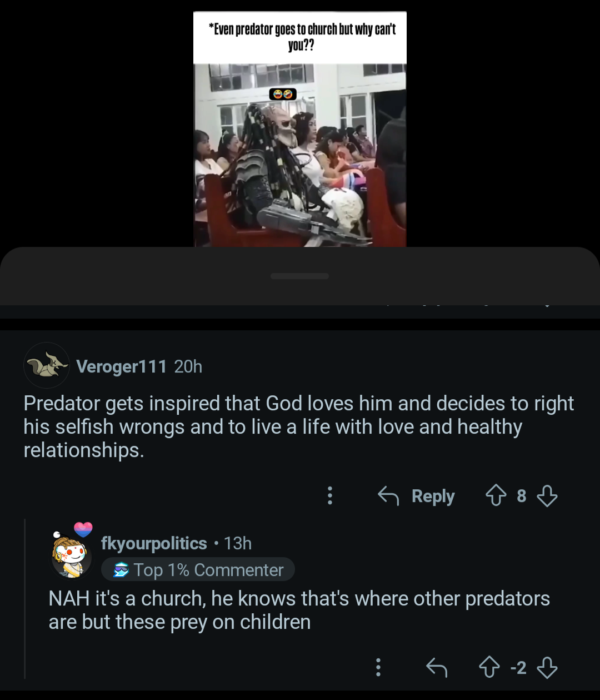This screenshot has width=600, height=700.
Task: Downvote fkyourpolitics's reply
Action: [547, 667]
